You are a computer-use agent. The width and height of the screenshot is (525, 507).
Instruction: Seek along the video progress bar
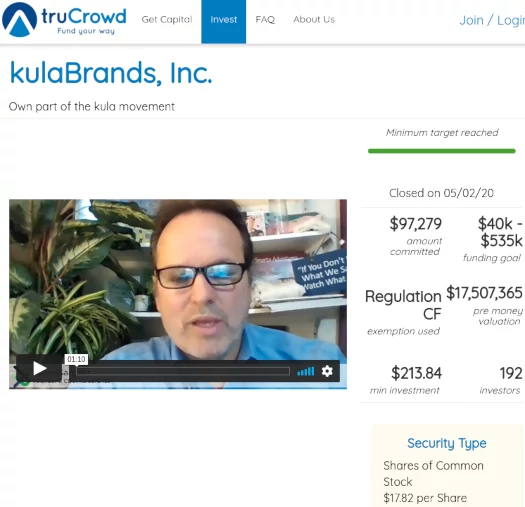[183, 371]
